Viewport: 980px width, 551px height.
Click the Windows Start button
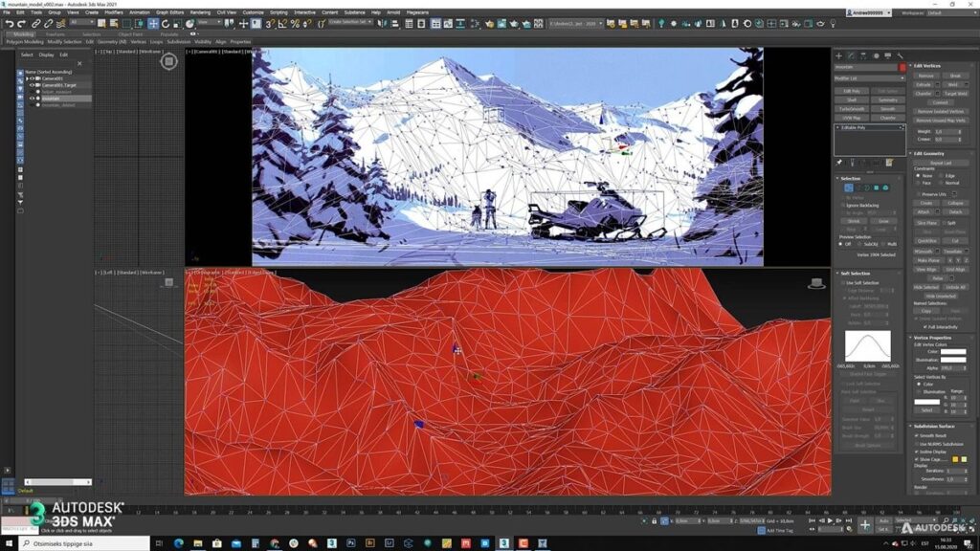point(9,543)
